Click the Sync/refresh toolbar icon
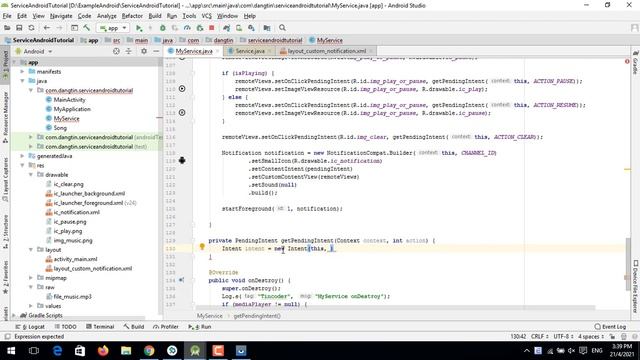The height and width of the screenshot is (360, 640). (31, 28)
